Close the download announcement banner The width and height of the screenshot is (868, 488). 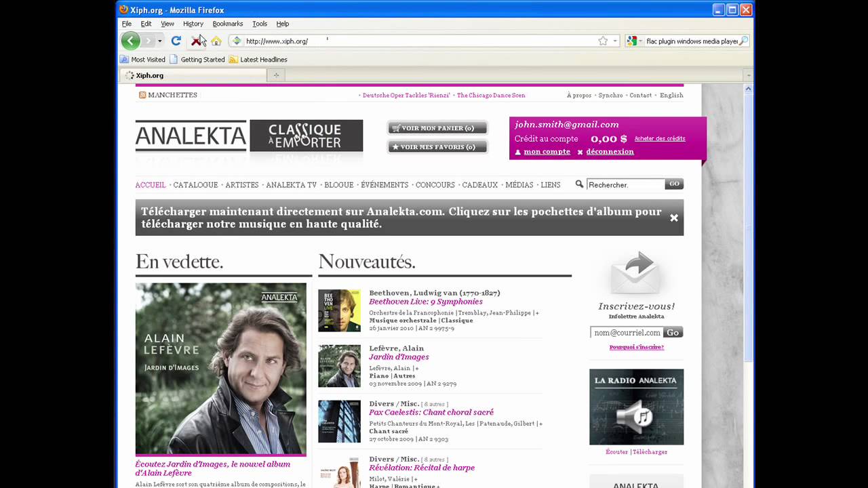[x=674, y=218]
